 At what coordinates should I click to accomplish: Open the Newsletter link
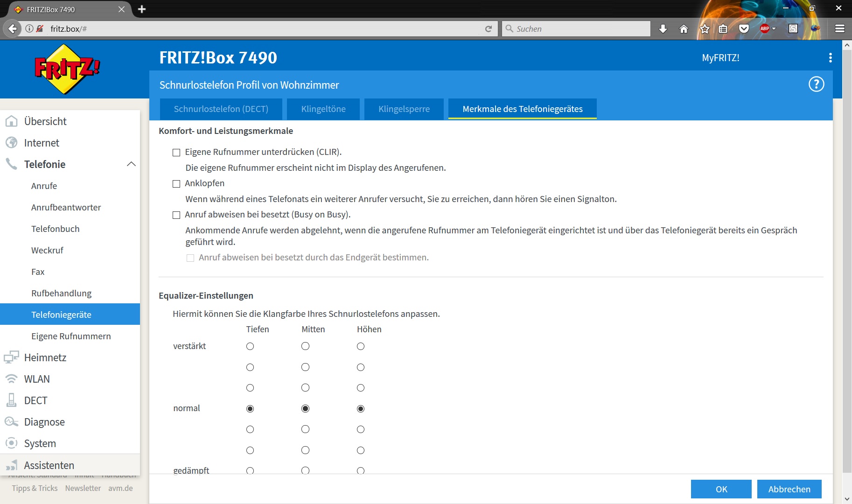click(x=83, y=488)
